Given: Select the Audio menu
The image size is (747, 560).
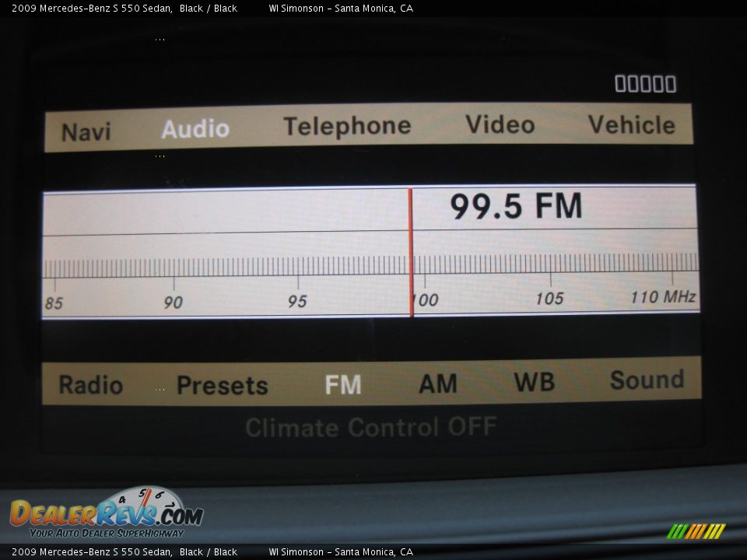Looking at the screenshot, I should tap(195, 128).
